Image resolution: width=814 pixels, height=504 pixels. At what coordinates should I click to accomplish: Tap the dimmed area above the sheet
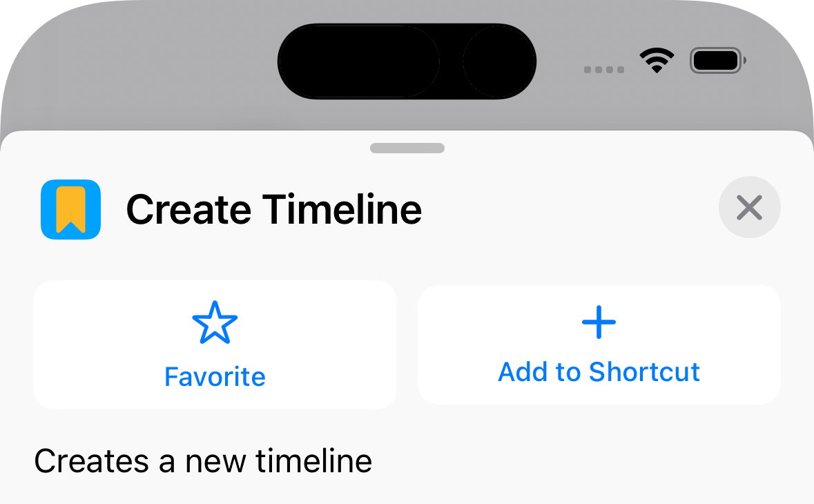pyautogui.click(x=138, y=110)
